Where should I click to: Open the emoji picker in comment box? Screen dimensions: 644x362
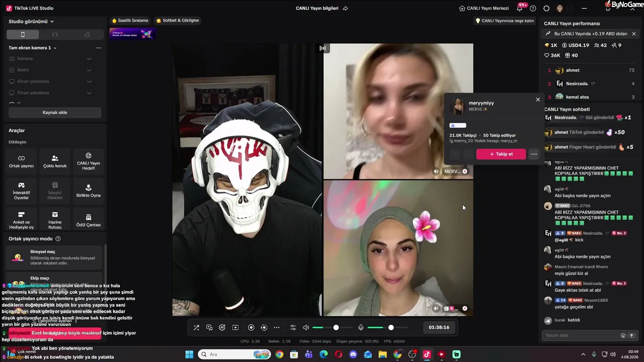(623, 335)
